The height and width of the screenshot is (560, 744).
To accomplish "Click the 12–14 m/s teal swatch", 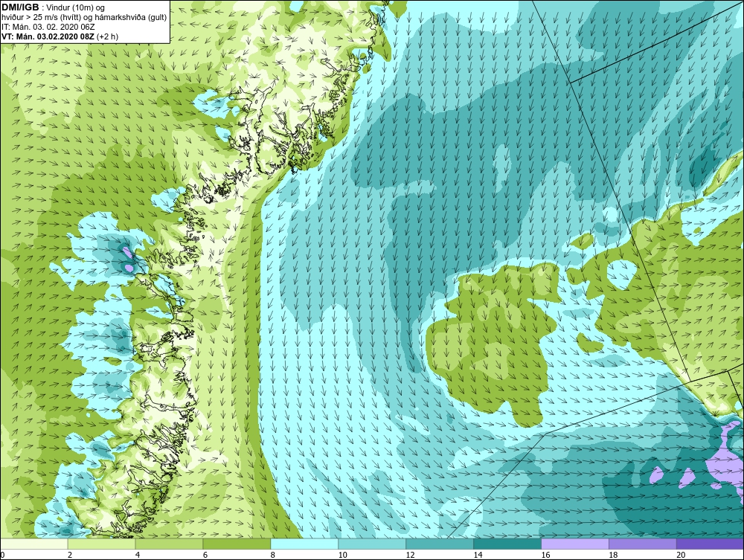I will pos(440,544).
